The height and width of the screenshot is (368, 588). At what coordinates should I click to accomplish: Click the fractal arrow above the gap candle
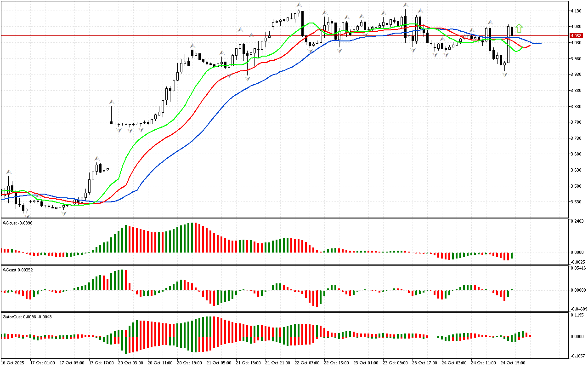[111, 102]
